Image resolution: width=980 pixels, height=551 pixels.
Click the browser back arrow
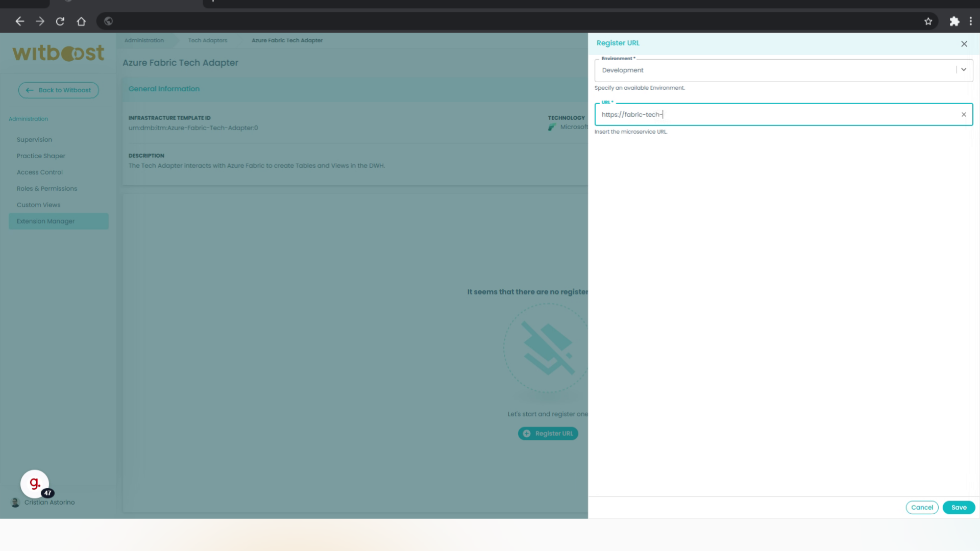point(20,21)
